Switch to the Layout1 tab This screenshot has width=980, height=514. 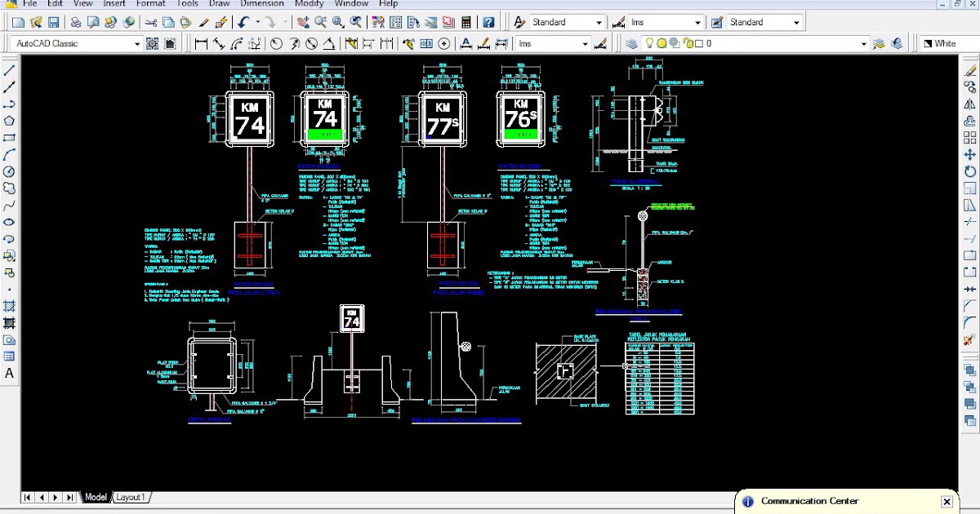click(131, 496)
